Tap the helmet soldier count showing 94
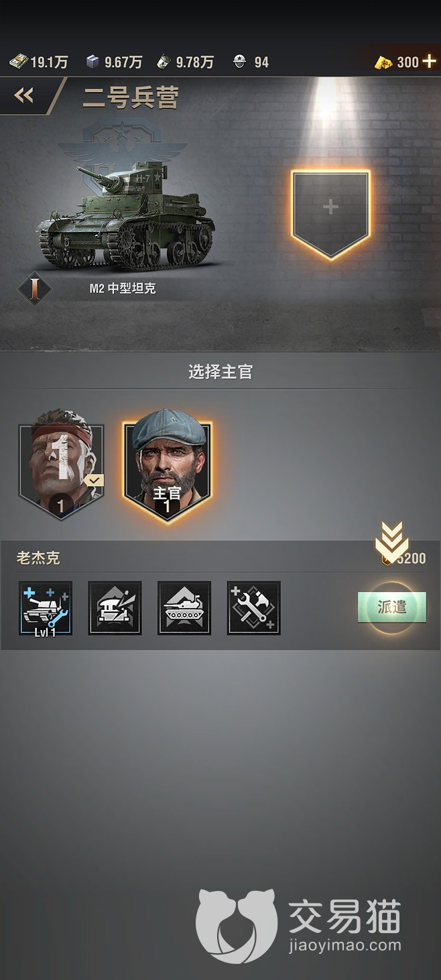 (x=251, y=62)
